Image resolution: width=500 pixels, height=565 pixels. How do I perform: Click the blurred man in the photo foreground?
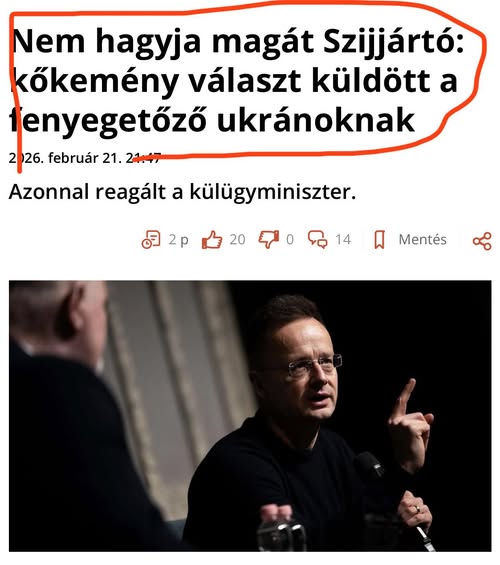click(72, 415)
